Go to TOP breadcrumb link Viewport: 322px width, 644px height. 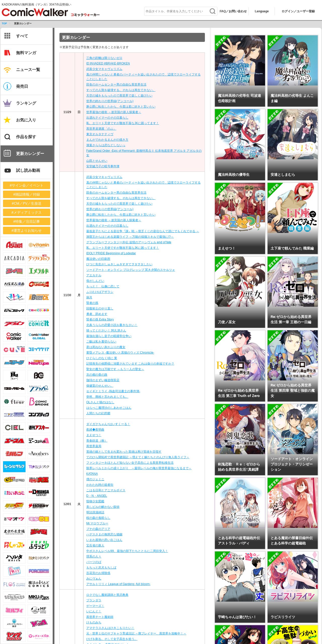[4, 24]
